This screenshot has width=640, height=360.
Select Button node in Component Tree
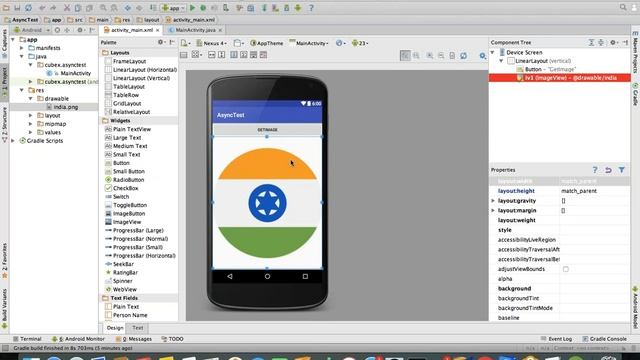pos(546,69)
